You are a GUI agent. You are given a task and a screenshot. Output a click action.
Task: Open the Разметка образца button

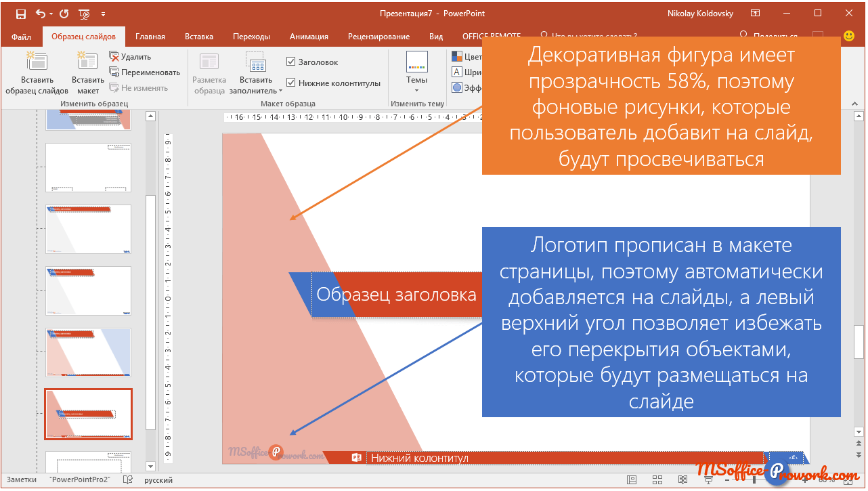point(209,73)
